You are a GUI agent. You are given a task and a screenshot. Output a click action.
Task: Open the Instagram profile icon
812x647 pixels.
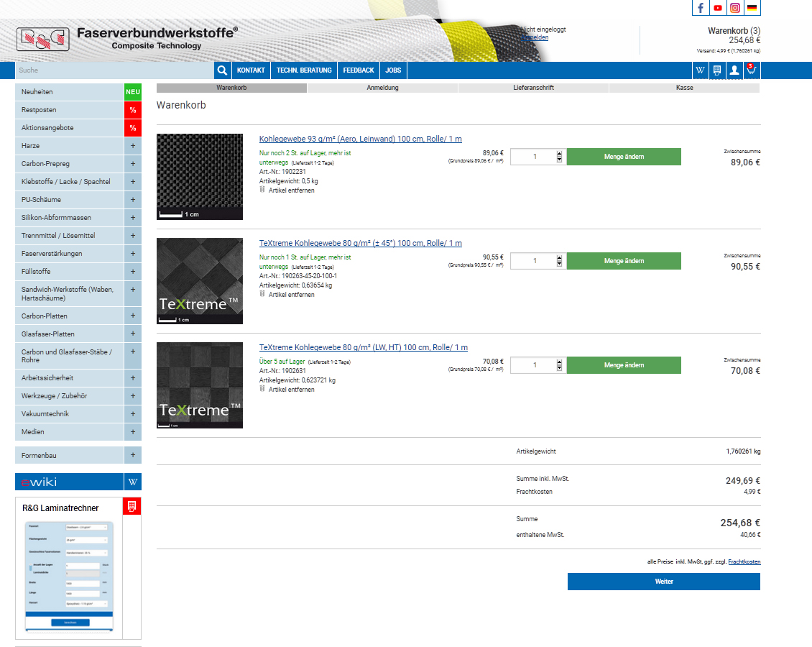(x=734, y=8)
